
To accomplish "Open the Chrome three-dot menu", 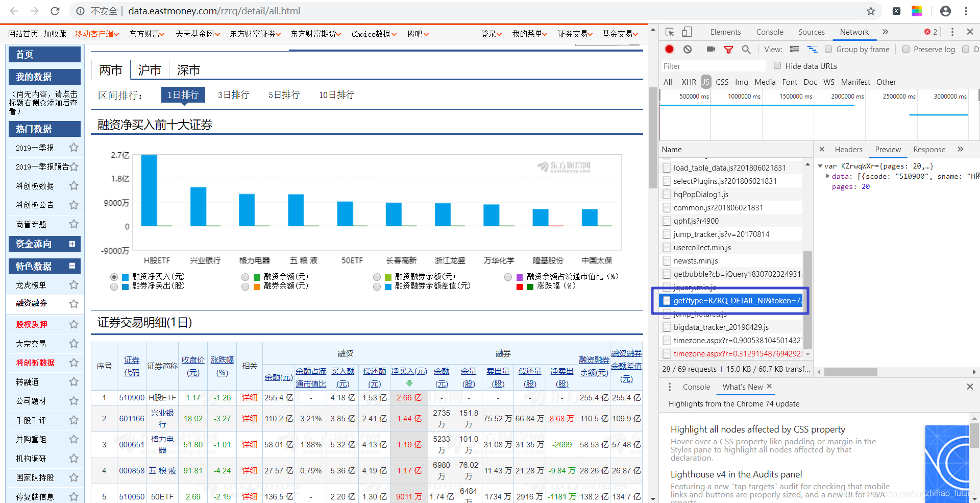I will point(966,11).
